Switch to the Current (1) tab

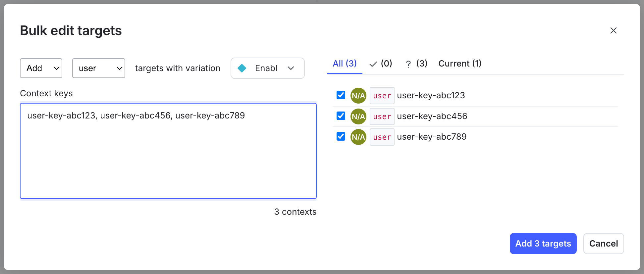(x=460, y=64)
